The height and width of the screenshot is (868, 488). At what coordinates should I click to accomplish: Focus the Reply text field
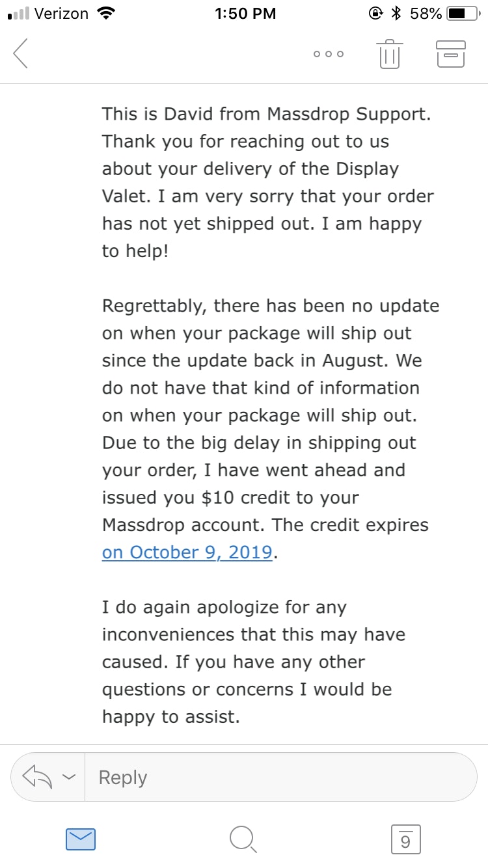[280, 777]
